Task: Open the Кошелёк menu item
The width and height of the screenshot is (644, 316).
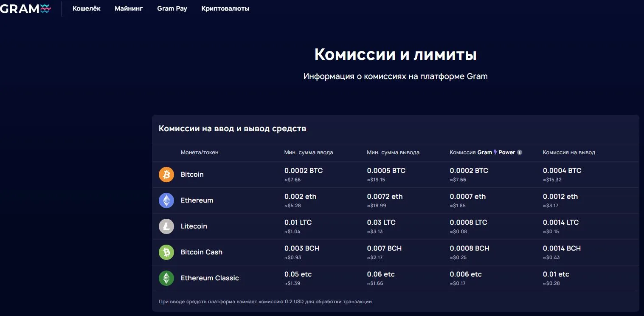Action: [x=87, y=8]
